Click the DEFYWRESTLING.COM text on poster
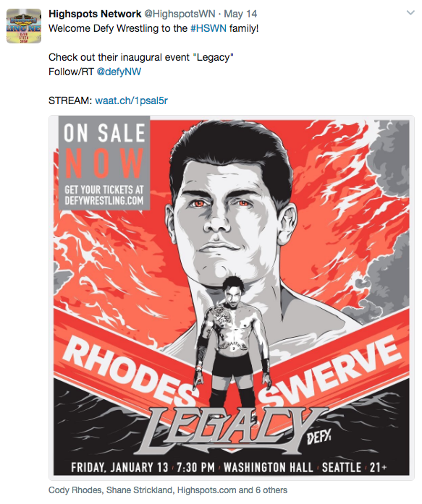 coord(104,200)
